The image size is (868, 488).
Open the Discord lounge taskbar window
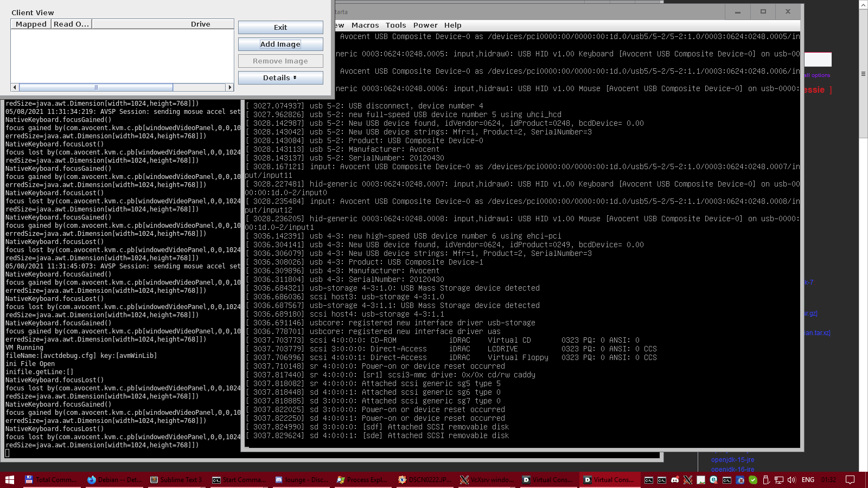301,480
